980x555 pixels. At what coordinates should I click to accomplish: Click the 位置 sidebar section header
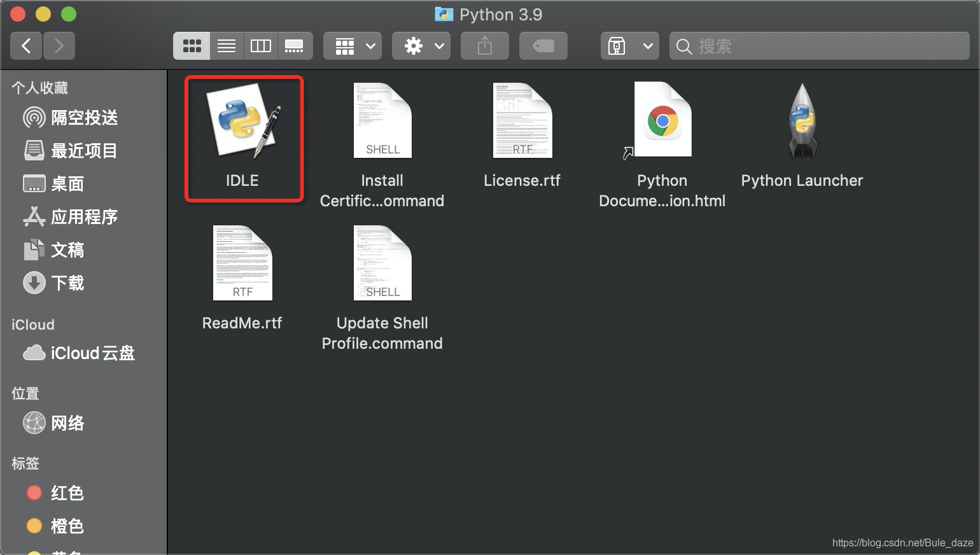point(25,393)
